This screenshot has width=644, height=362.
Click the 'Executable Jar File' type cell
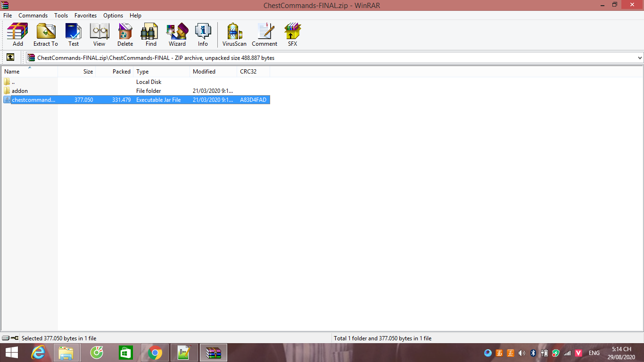[x=158, y=100]
